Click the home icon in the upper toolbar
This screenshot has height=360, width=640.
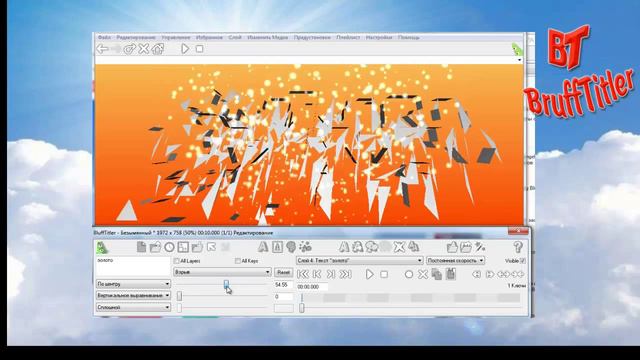coord(158,49)
